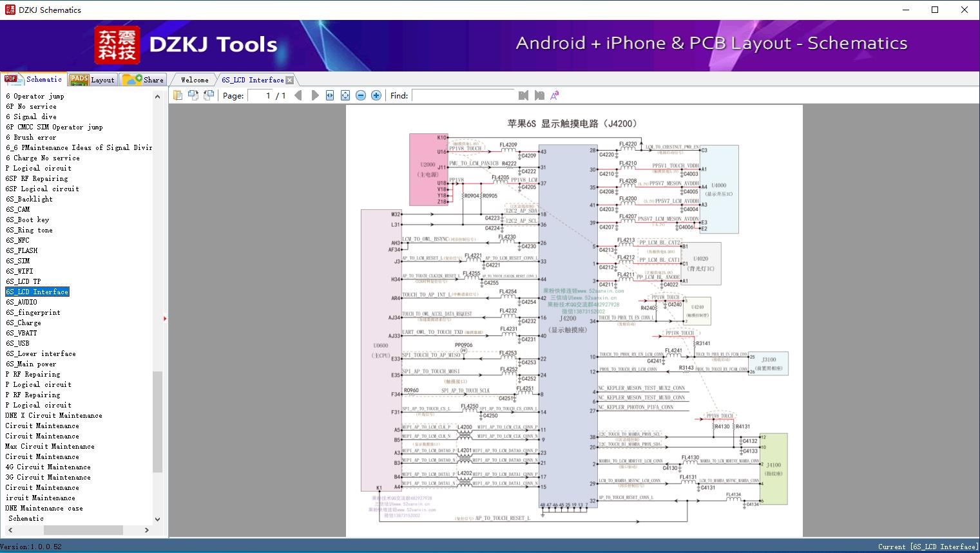
Task: Open the ONE Maintenance case item
Action: click(44, 508)
